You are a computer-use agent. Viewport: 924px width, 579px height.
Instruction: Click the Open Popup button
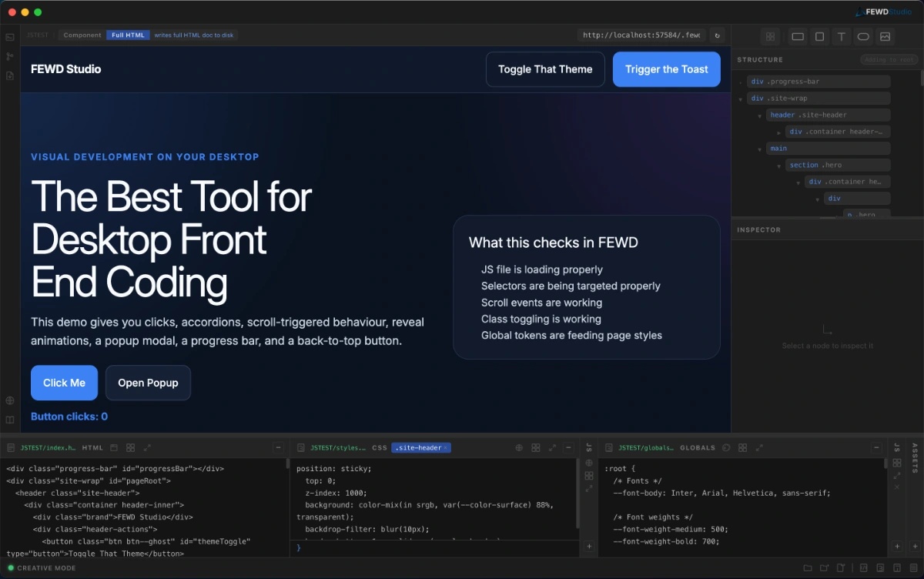click(148, 383)
